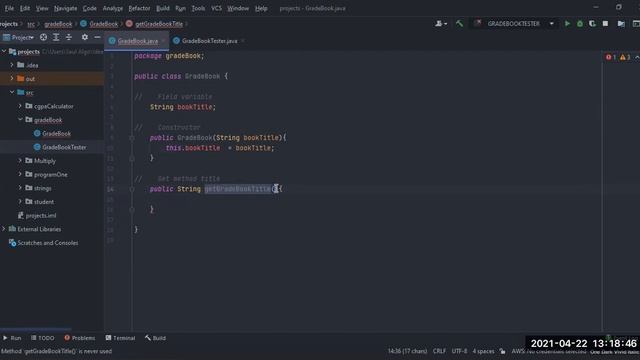Image resolution: width=640 pixels, height=360 pixels.
Task: Click the gutter fold icon at getGradeBookTitle line
Action: (x=132, y=189)
